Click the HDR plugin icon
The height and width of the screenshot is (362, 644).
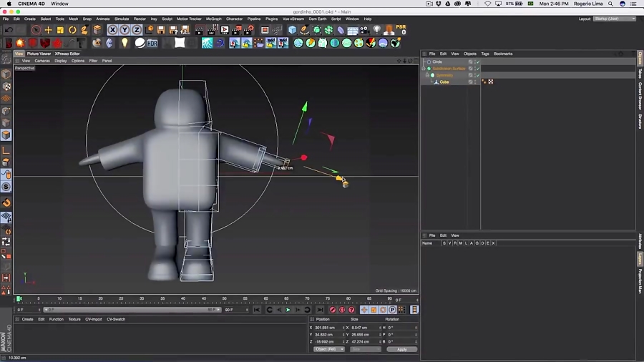(152, 43)
